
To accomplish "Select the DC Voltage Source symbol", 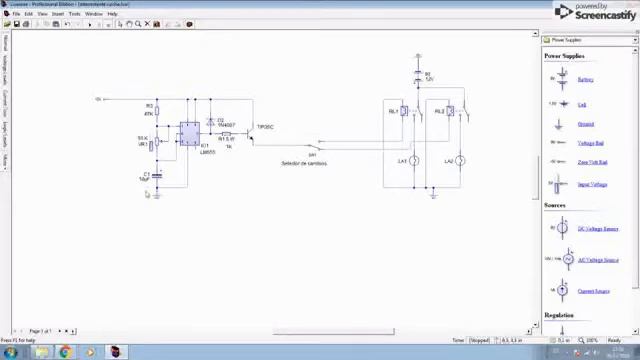I will click(562, 228).
